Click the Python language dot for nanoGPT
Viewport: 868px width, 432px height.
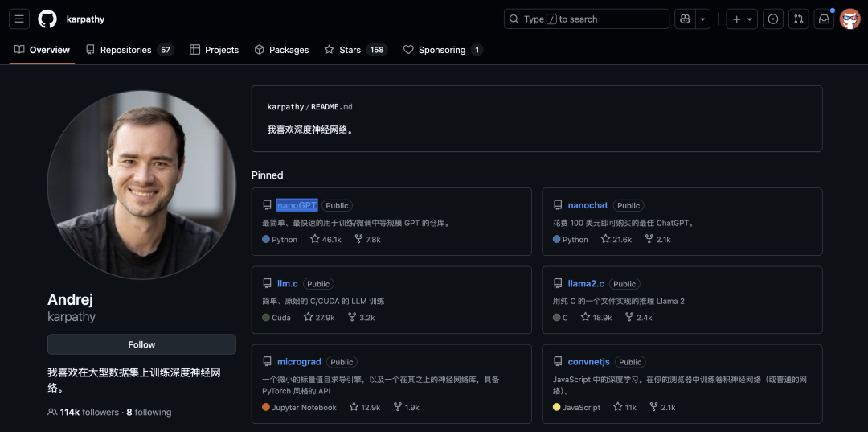click(x=266, y=239)
